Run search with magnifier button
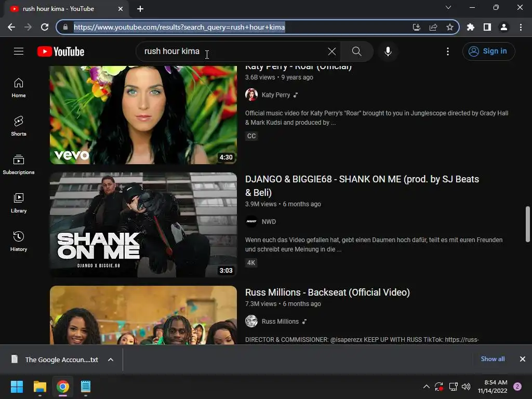The width and height of the screenshot is (532, 399). (356, 51)
